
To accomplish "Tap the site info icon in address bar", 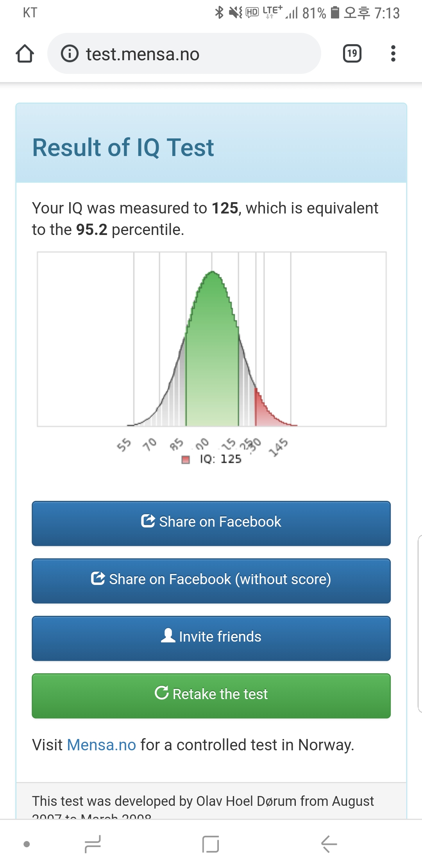I will click(x=70, y=54).
